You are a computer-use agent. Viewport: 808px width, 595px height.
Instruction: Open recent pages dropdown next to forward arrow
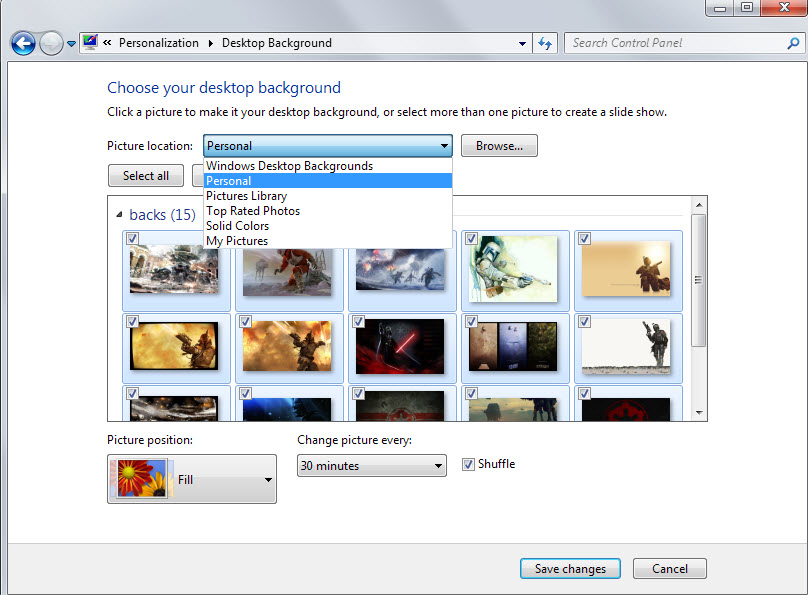tap(71, 44)
